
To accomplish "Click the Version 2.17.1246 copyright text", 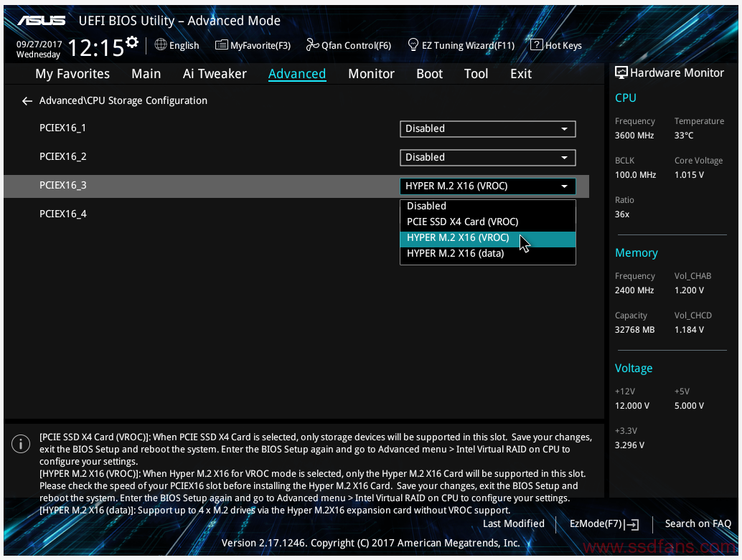I will tap(370, 543).
